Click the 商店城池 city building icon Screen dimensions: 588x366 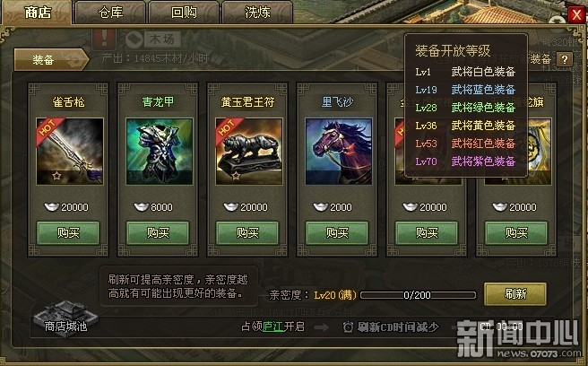[65, 319]
